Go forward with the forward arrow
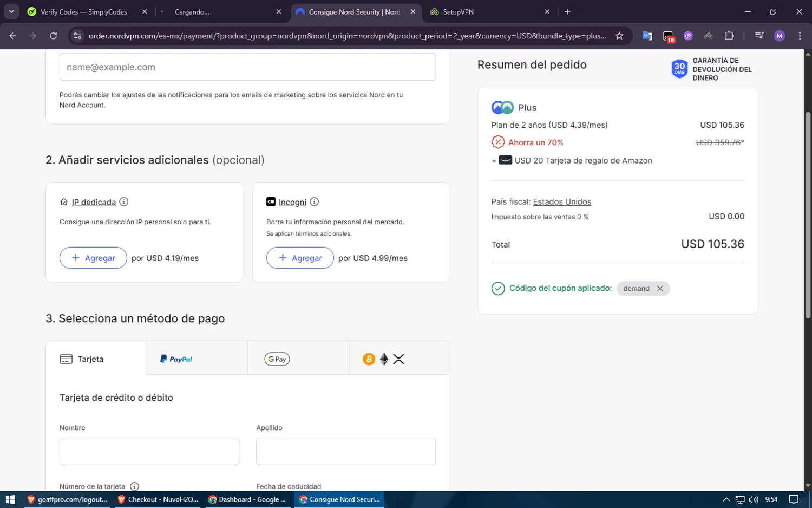Viewport: 812px width, 508px height. tap(33, 36)
